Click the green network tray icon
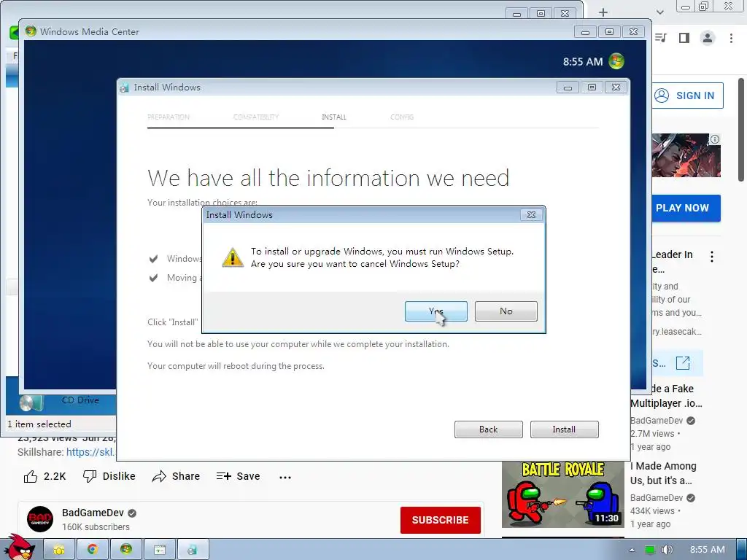This screenshot has height=560, width=747. point(650,550)
